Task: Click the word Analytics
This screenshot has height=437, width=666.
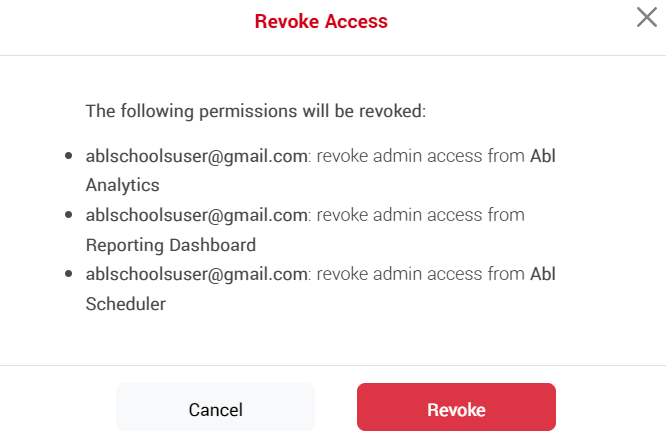Action: pyautogui.click(x=123, y=185)
